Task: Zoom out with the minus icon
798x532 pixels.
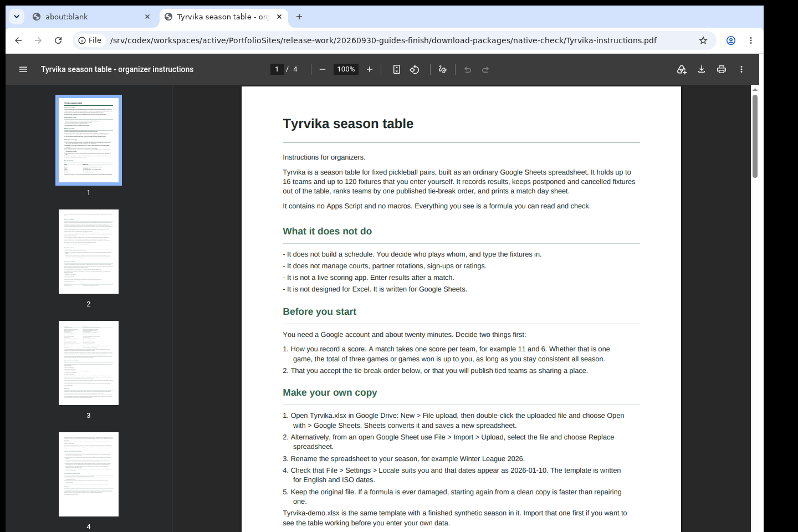Action: coord(323,69)
